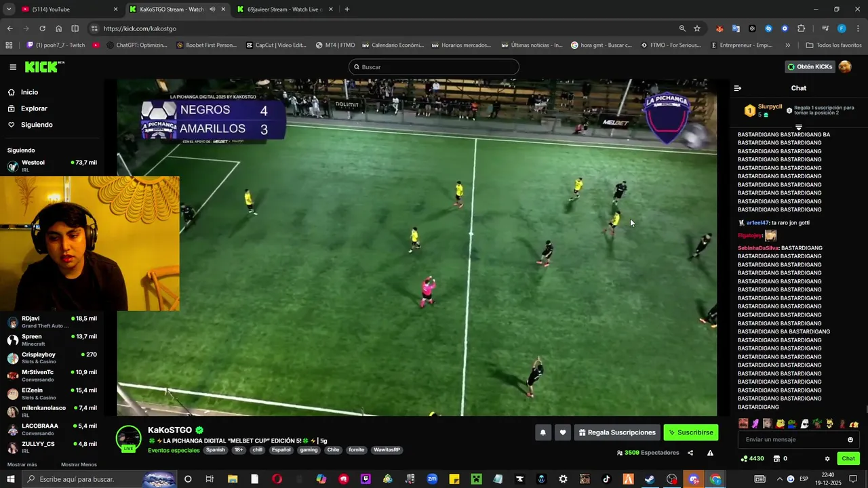Open the pooh7_7 - Twitch bookmark
Viewport: 868px width, 488px height.
[x=56, y=45]
